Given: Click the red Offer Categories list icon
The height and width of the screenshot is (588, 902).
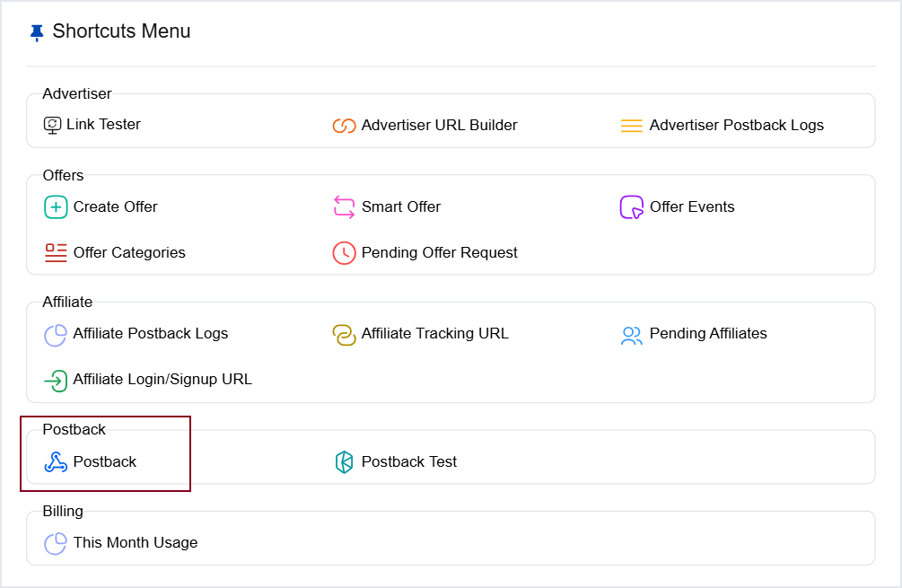Looking at the screenshot, I should tap(56, 253).
